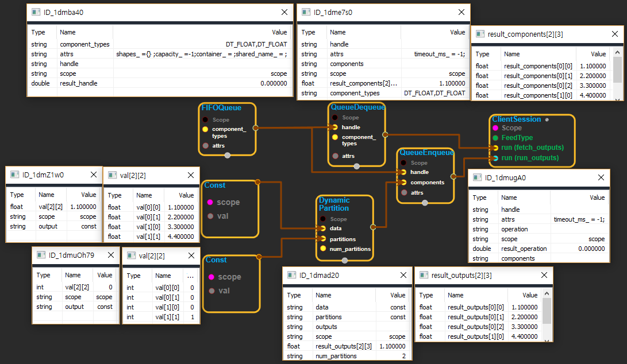Click the ClientSession run (fetch_outputs) port
Viewport: 627px width, 364px height.
(495, 148)
